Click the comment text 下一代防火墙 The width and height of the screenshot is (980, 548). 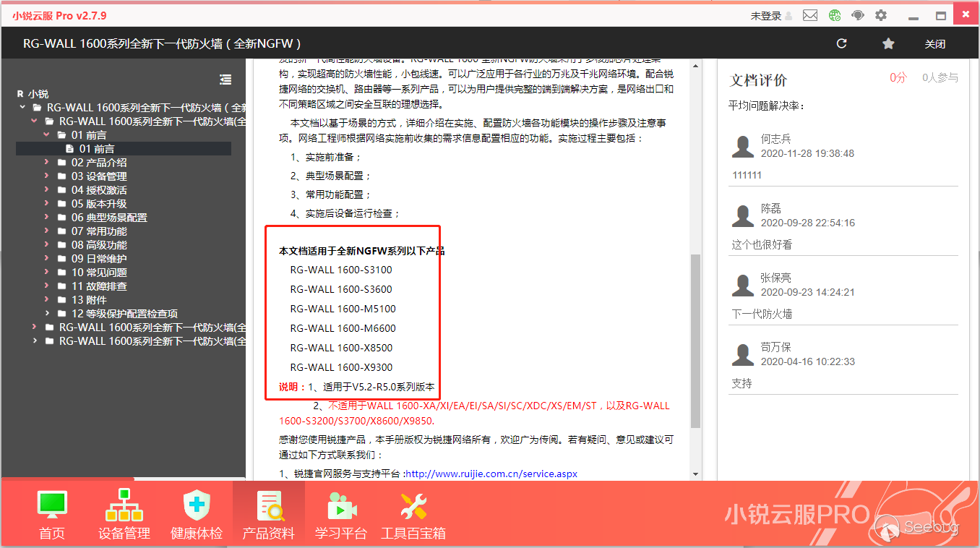point(762,314)
